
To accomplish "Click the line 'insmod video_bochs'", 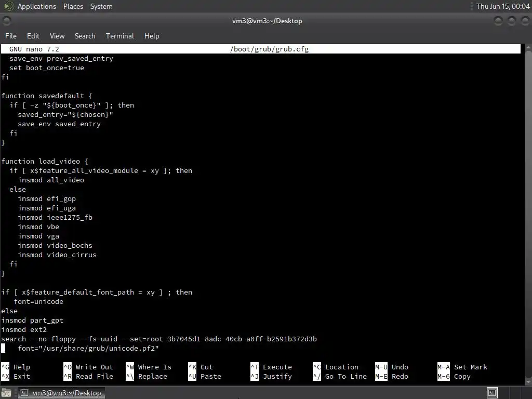I will tap(55, 246).
